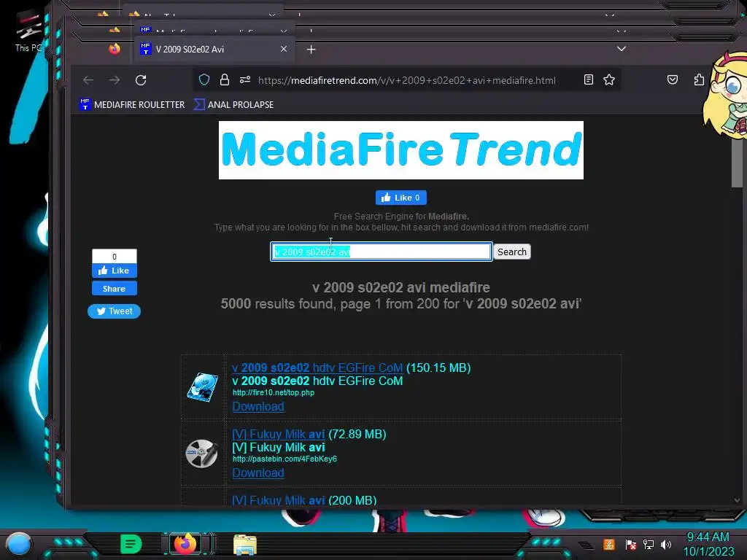Open the [V] Fukuy Milk avi 72.89 MB link
The image size is (747, 560).
coord(278,434)
